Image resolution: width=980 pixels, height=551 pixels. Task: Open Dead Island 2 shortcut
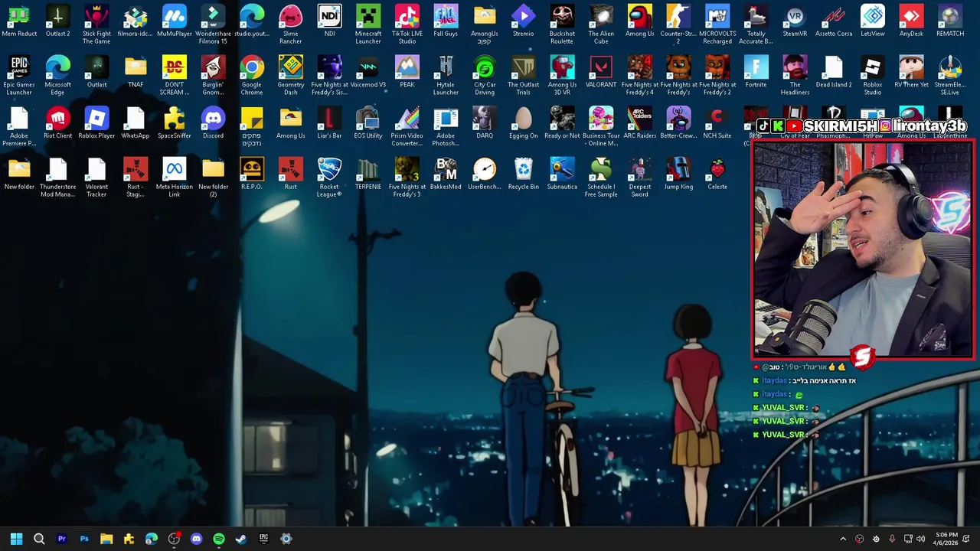click(x=834, y=73)
